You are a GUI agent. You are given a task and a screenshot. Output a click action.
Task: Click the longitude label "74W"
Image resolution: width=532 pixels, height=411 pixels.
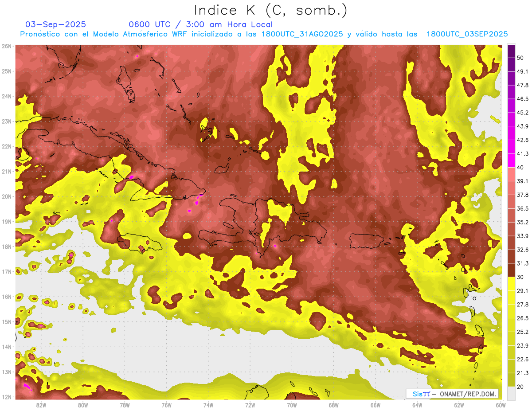click(208, 405)
